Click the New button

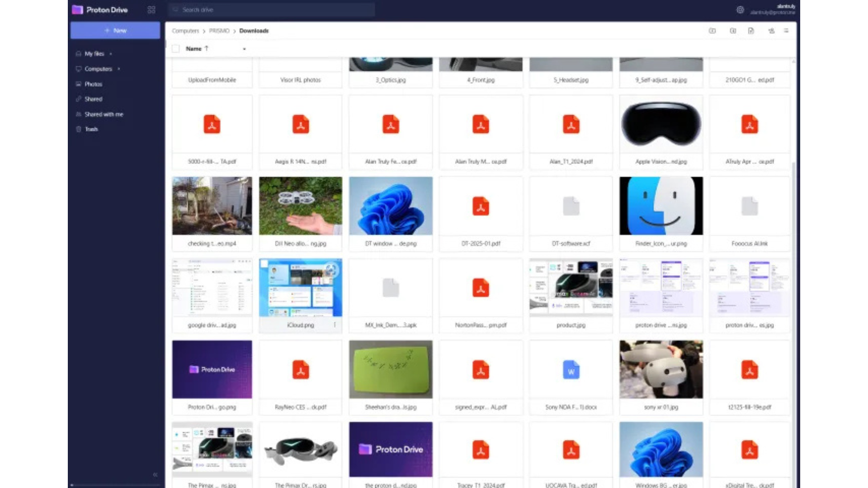tap(115, 30)
